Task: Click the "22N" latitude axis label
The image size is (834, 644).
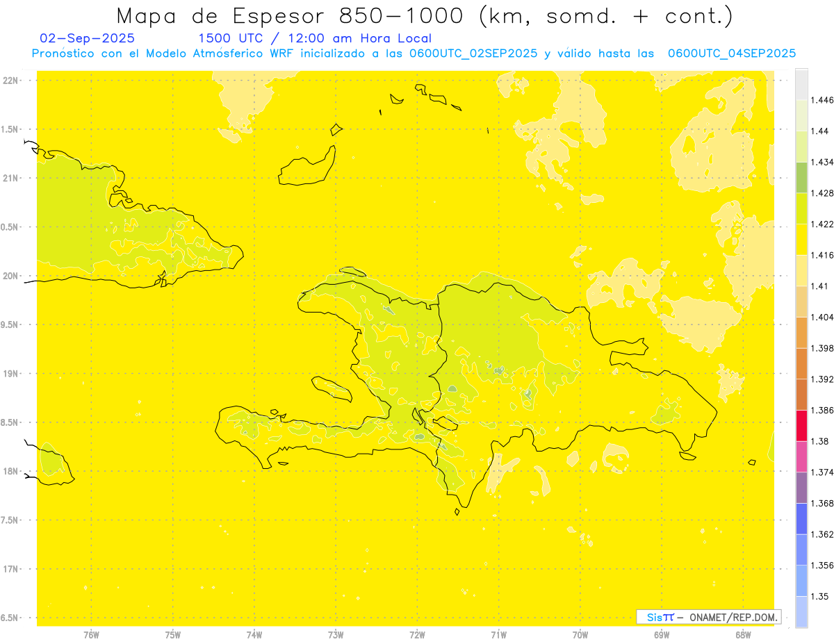Action: point(10,81)
